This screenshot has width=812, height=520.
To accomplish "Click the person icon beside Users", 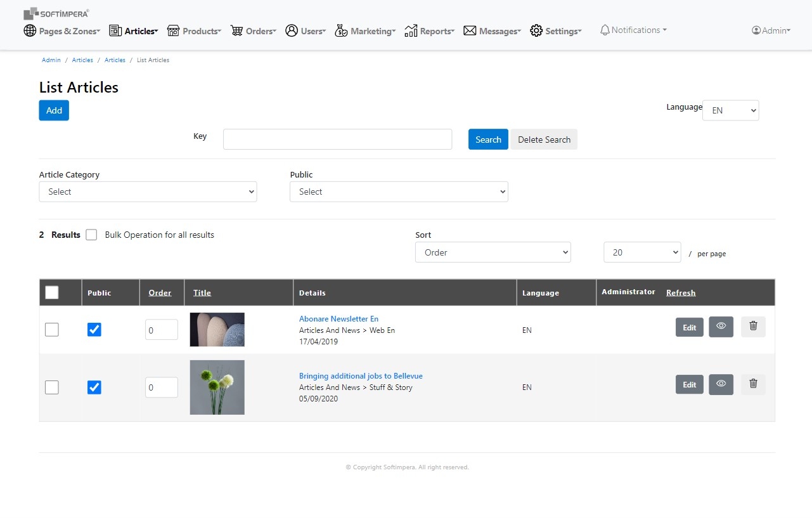I will pyautogui.click(x=292, y=30).
